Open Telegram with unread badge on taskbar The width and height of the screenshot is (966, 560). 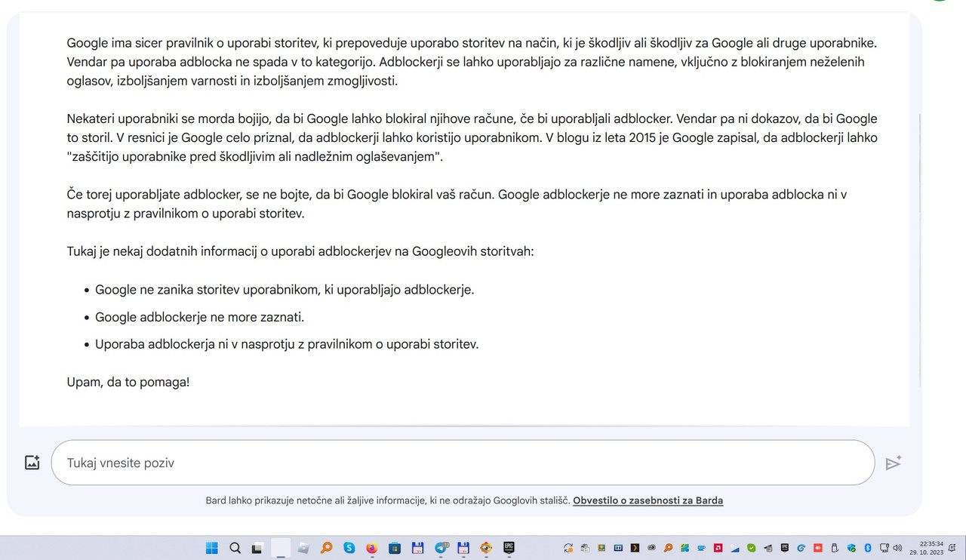[441, 548]
